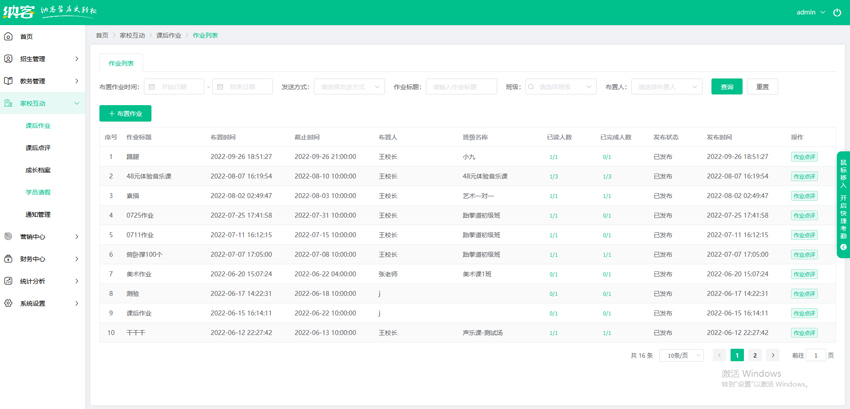Click the power logout icon
The height and width of the screenshot is (409, 850).
pos(837,12)
